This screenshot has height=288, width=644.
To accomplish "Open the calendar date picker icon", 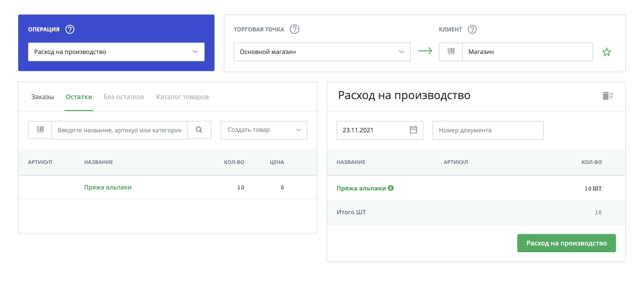I will point(413,130).
